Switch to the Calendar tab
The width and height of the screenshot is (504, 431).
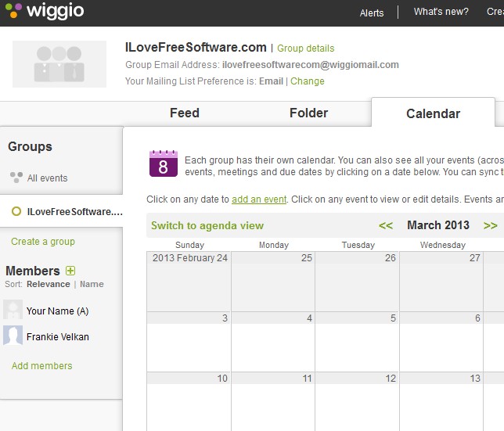433,113
